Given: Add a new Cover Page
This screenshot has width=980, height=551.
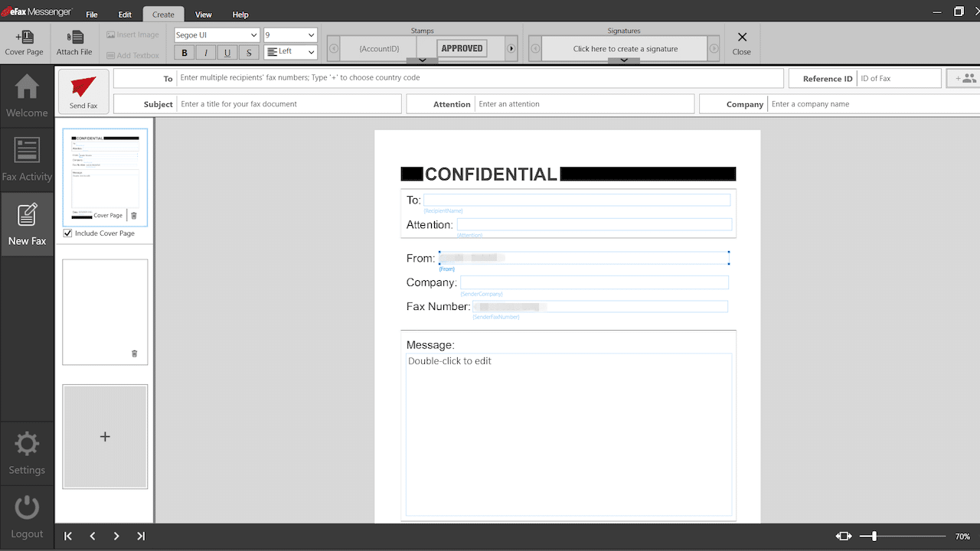Looking at the screenshot, I should tap(24, 43).
